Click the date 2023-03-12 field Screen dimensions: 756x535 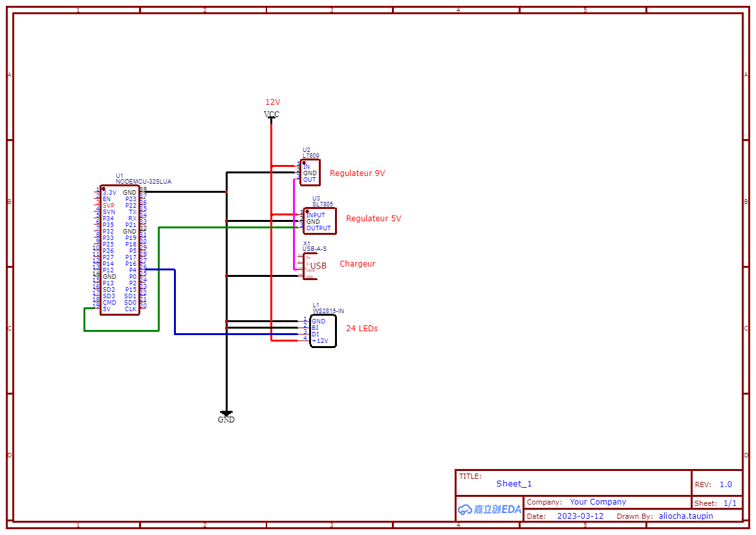pos(580,516)
